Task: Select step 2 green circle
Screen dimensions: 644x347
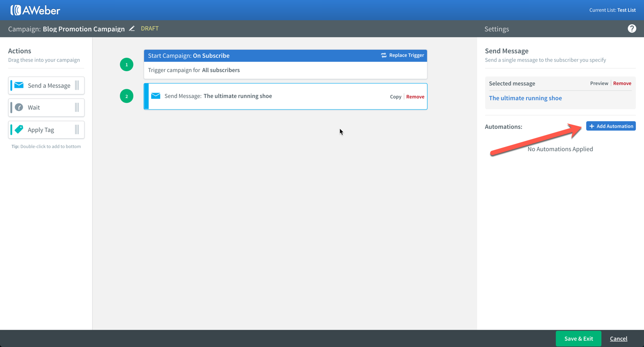Action: click(x=127, y=96)
